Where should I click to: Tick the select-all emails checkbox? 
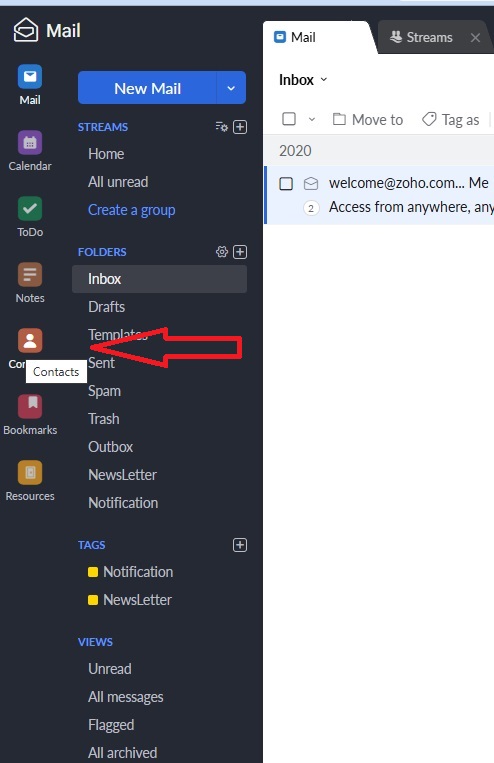pos(289,119)
